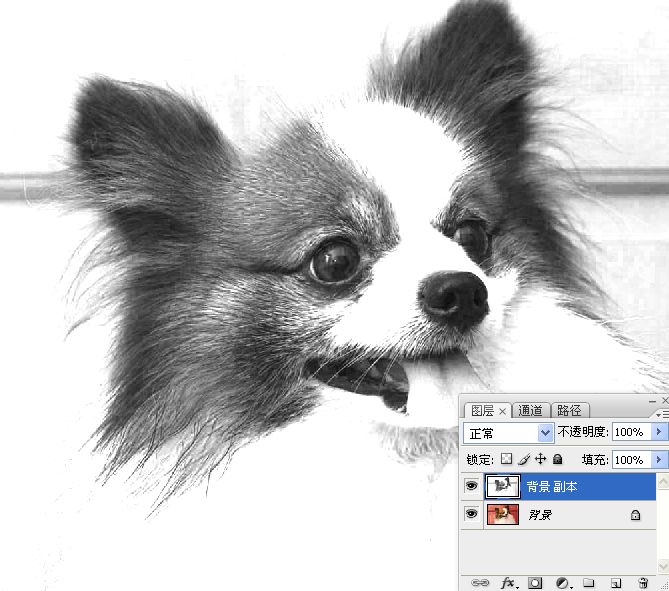Select the 背景 layer thumbnail
The width and height of the screenshot is (669, 591).
coord(502,515)
